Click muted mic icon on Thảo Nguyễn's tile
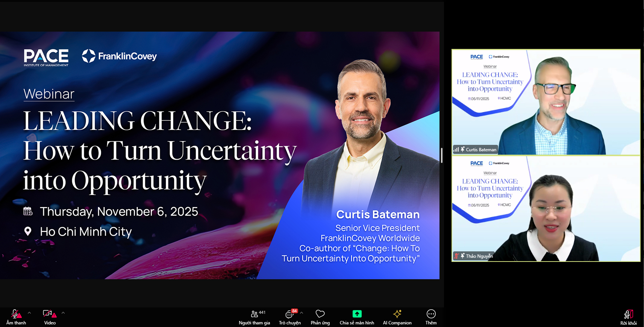The width and height of the screenshot is (644, 327). [x=456, y=256]
